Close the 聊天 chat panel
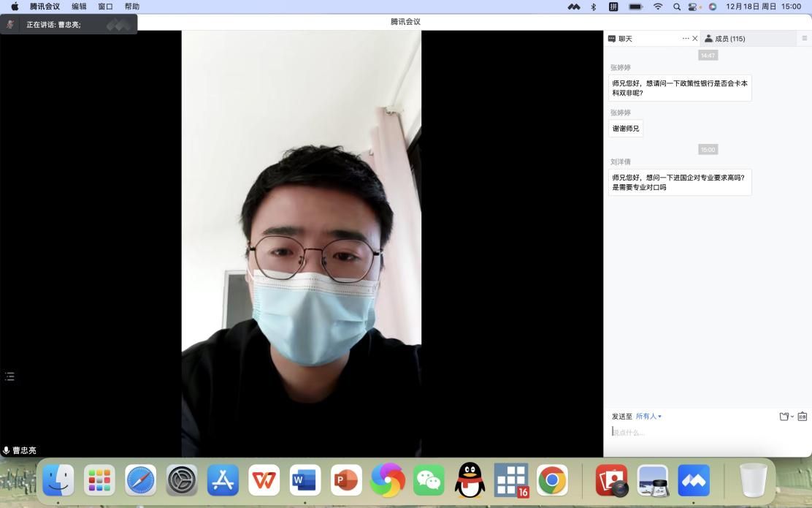 (695, 39)
